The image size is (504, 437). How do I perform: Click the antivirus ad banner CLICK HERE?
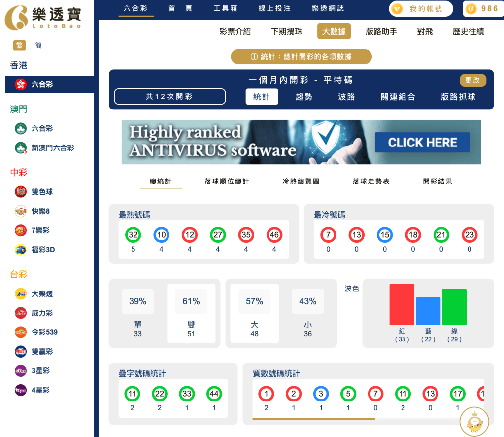click(x=422, y=142)
